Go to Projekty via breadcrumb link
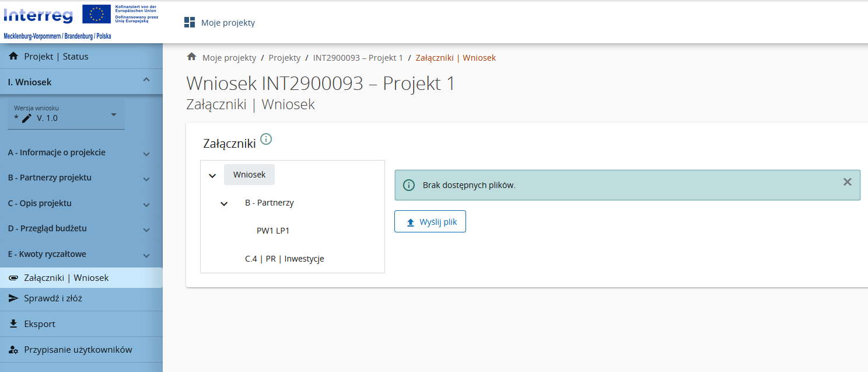This screenshot has width=868, height=372. pos(285,58)
